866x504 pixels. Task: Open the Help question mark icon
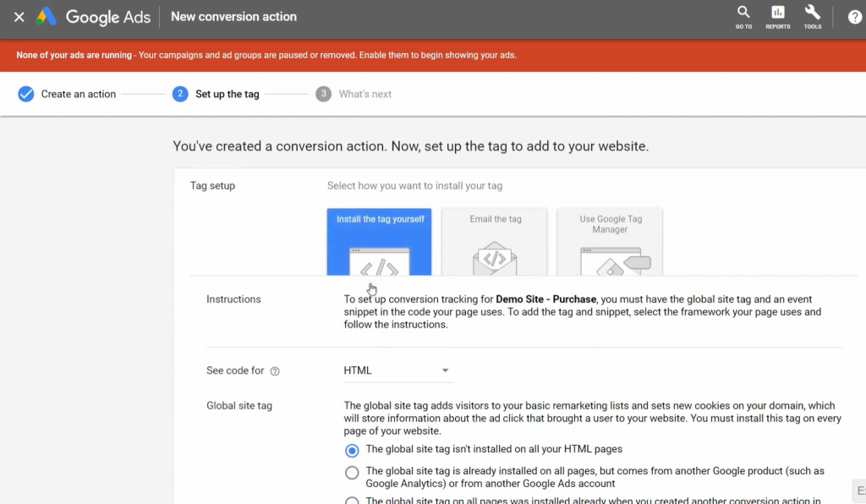tap(854, 17)
